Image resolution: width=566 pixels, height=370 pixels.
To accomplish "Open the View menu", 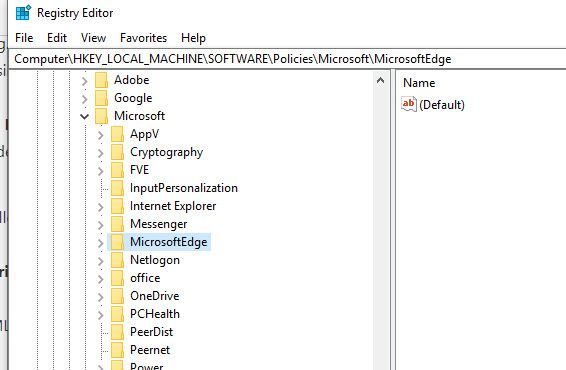I will tap(93, 38).
